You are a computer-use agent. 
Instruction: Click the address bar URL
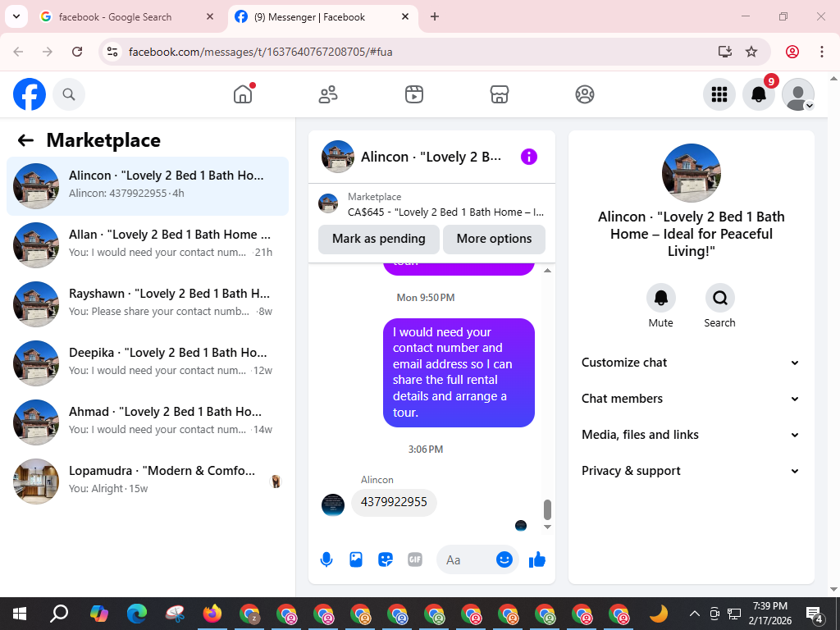[x=260, y=52]
